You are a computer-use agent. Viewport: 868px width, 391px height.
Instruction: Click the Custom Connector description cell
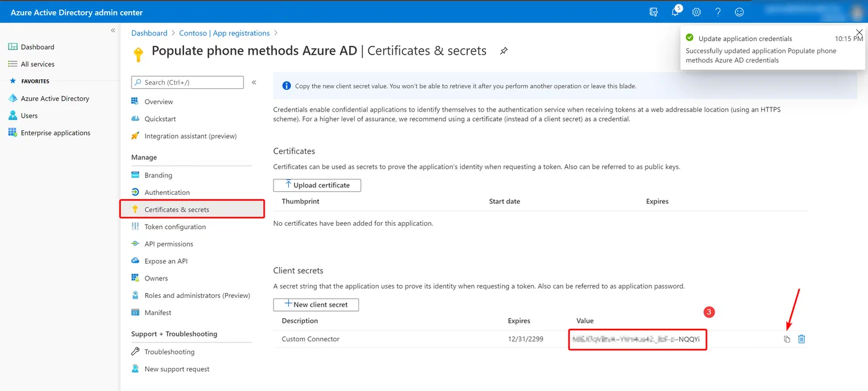(x=311, y=339)
